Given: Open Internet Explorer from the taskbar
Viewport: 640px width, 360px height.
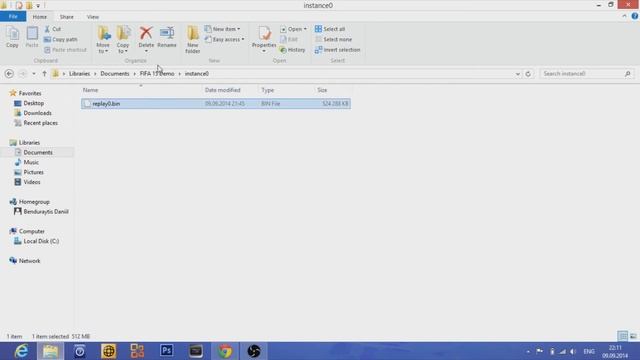Looking at the screenshot, I should [21, 351].
